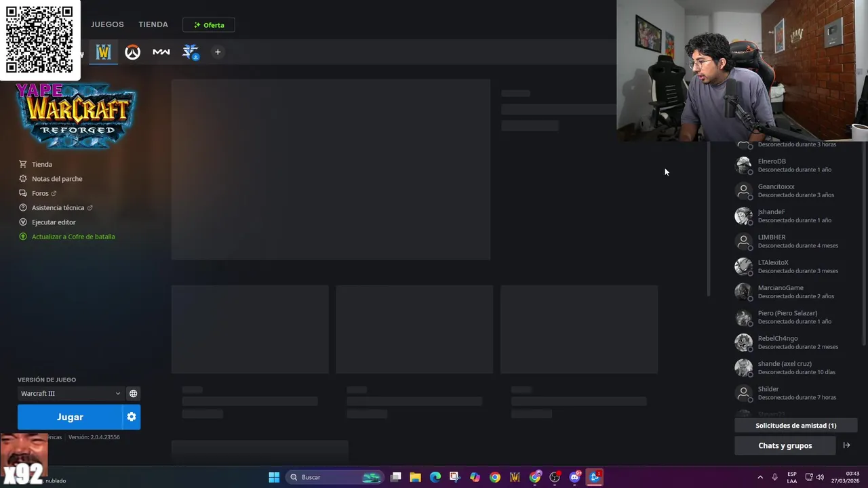Open Microsoft Edge from the taskbar
Screen dimensions: 868x488
[x=435, y=477]
